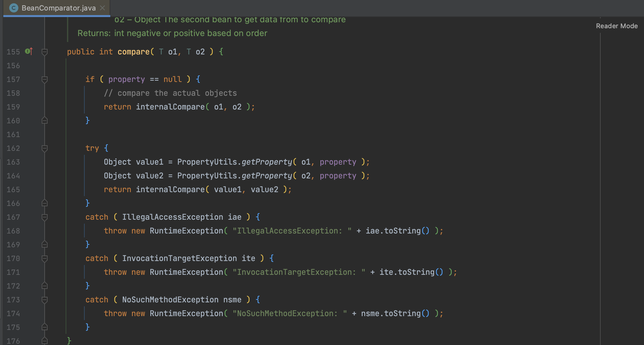Click the Reader Mode label
The width and height of the screenshot is (644, 345).
click(617, 26)
